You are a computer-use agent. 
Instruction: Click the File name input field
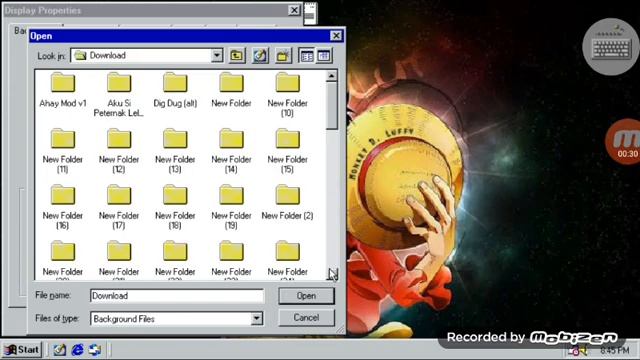(x=177, y=296)
